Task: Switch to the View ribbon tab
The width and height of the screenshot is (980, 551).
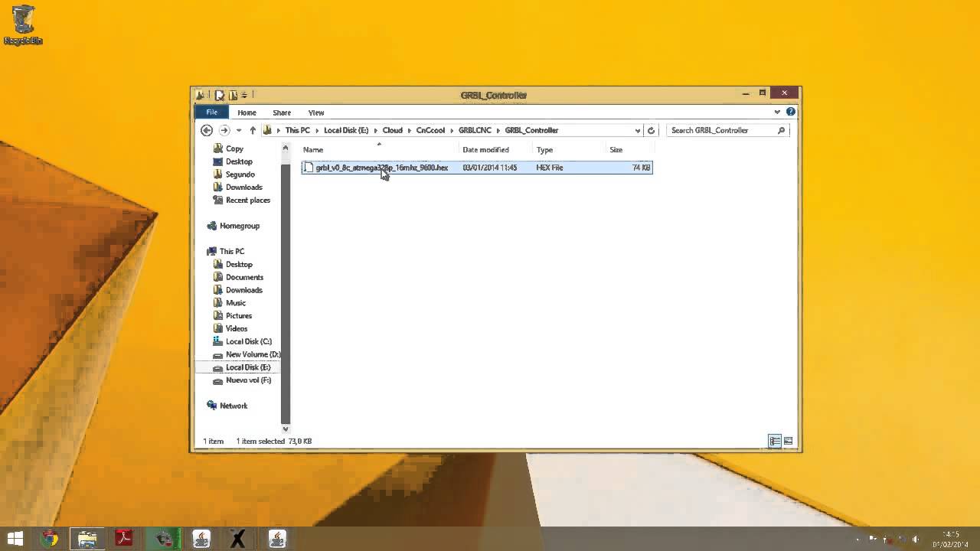Action: coord(316,112)
